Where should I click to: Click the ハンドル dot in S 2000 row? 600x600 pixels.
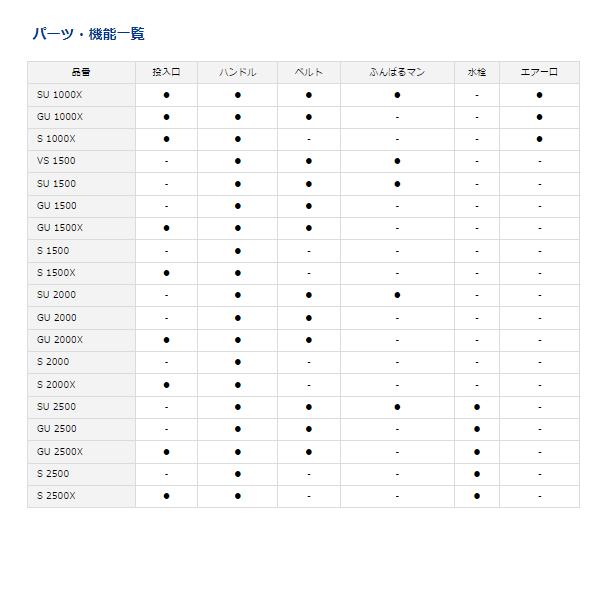point(238,362)
